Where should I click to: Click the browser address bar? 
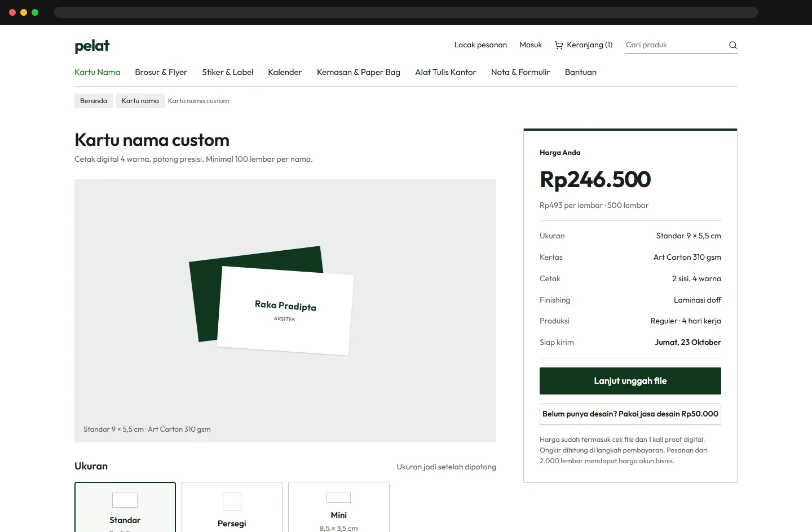coord(405,12)
